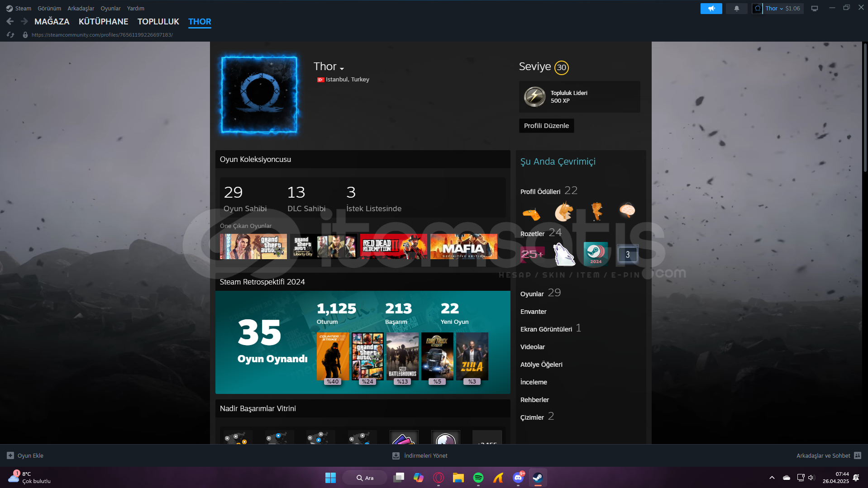Open the İnceleme link
This screenshot has height=488, width=868.
[534, 382]
